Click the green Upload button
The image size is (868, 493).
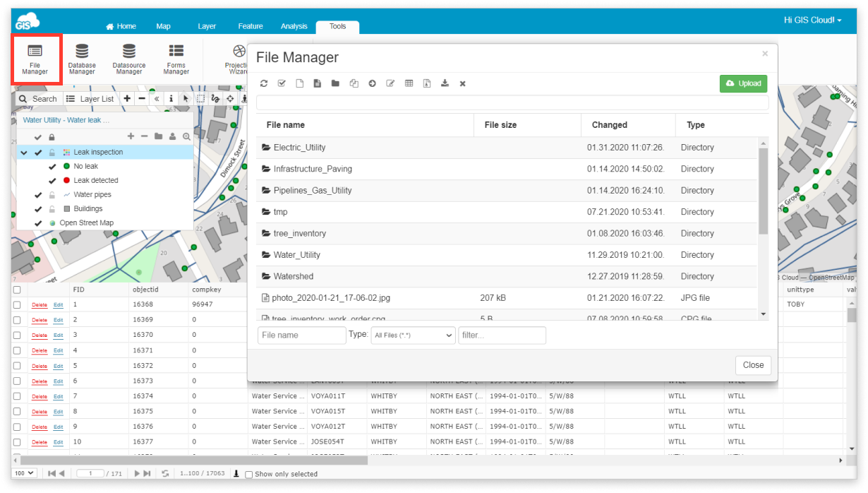click(743, 83)
